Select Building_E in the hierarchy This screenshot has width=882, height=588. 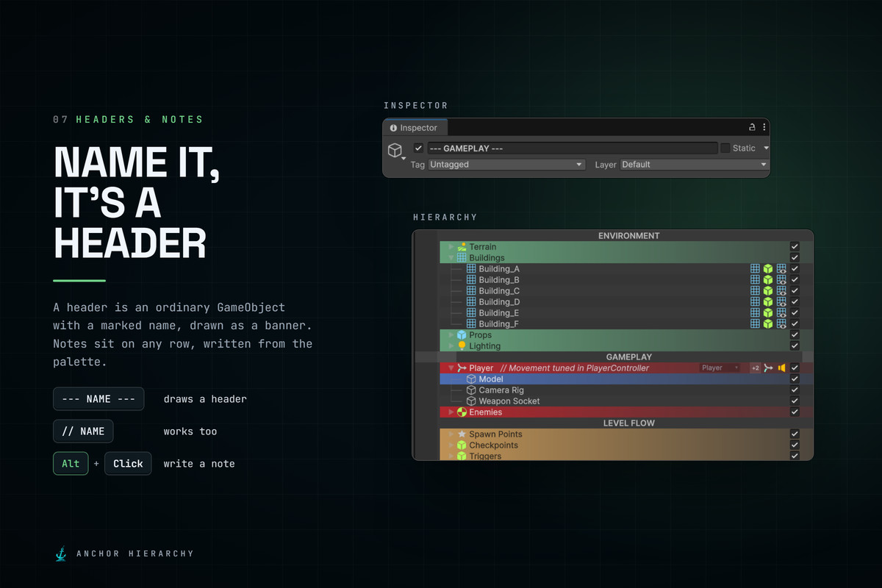499,313
